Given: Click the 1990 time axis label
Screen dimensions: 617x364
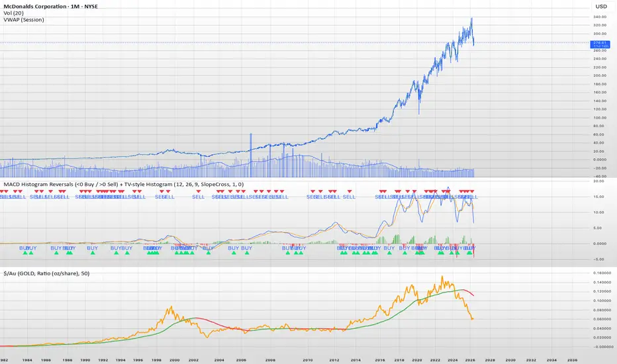Looking at the screenshot, I should click(x=85, y=360).
